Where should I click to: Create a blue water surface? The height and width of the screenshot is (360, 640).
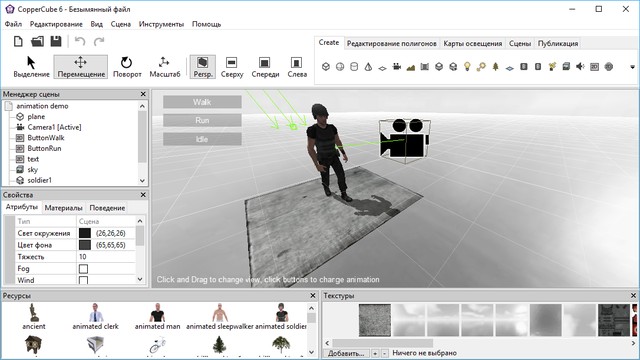pyautogui.click(x=509, y=68)
